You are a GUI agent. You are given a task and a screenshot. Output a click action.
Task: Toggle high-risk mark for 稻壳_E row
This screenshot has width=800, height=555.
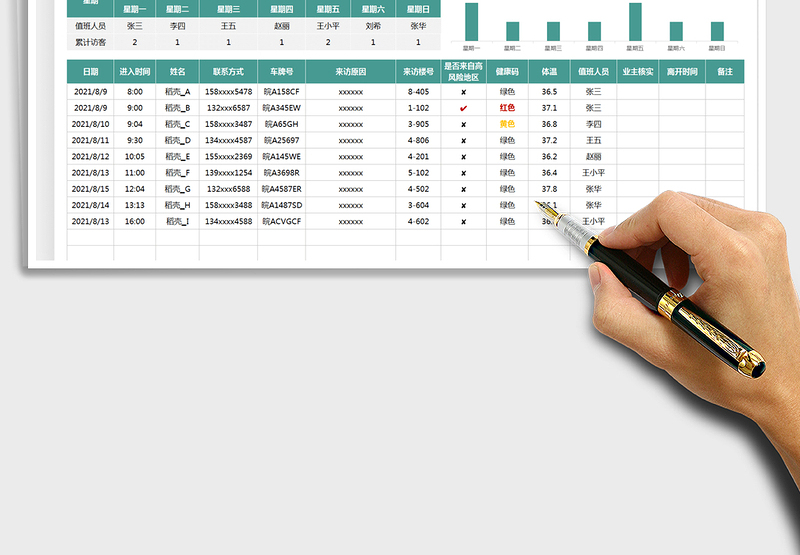pyautogui.click(x=463, y=156)
